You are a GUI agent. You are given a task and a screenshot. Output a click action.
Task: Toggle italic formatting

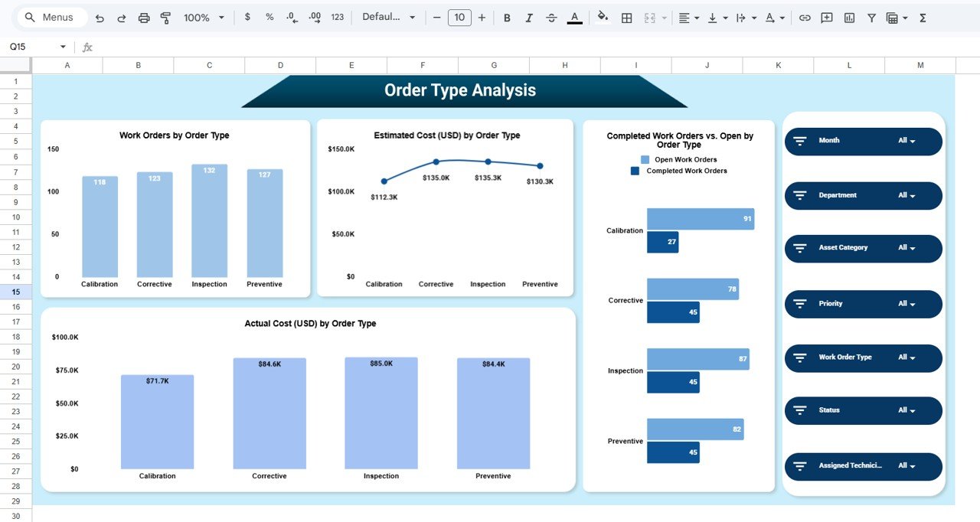529,17
